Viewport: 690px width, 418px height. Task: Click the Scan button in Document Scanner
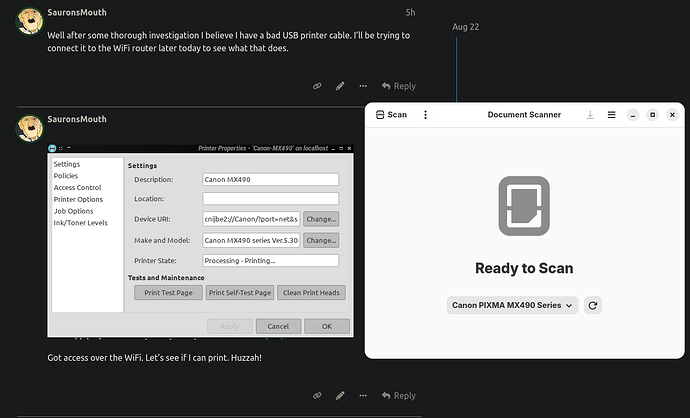pos(391,115)
